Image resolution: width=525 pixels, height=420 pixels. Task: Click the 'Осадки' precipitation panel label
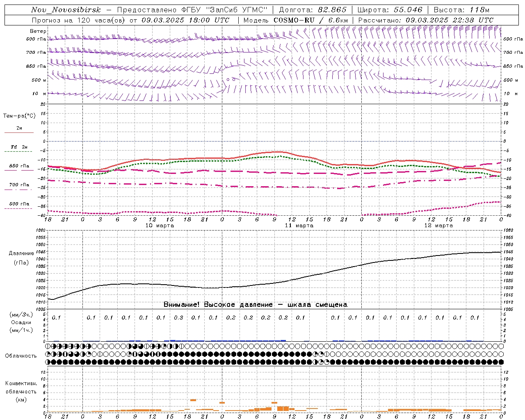pos(21,322)
